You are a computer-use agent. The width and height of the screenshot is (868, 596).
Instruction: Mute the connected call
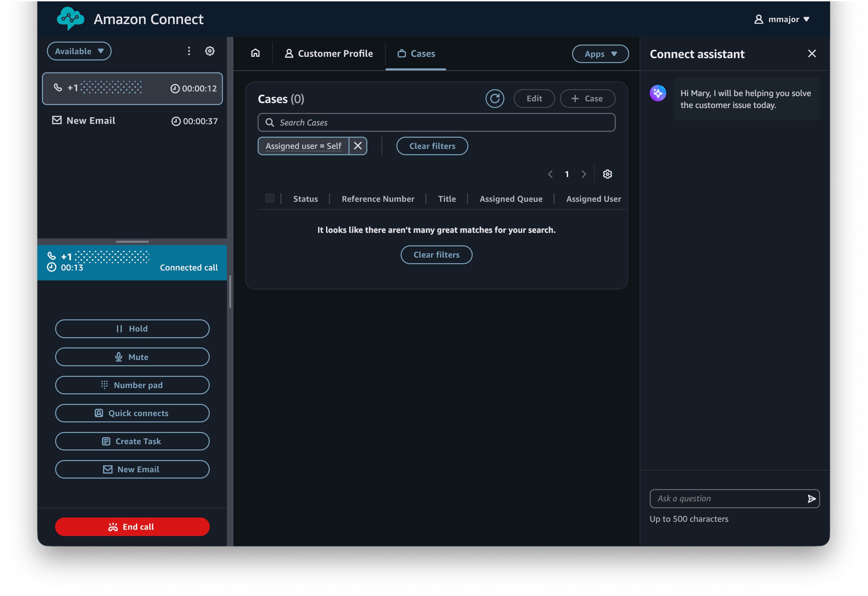point(132,357)
